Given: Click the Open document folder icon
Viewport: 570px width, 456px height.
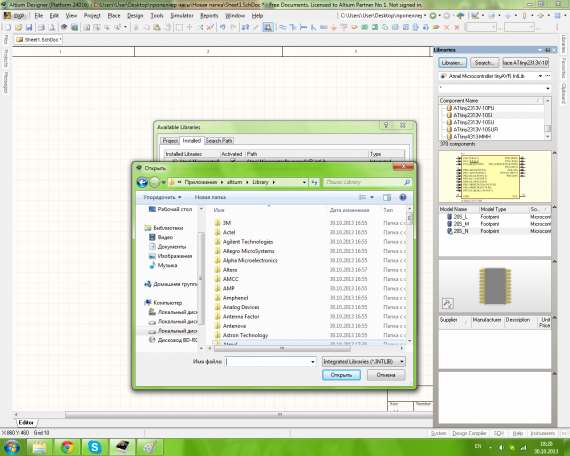Looking at the screenshot, I should click(x=19, y=27).
